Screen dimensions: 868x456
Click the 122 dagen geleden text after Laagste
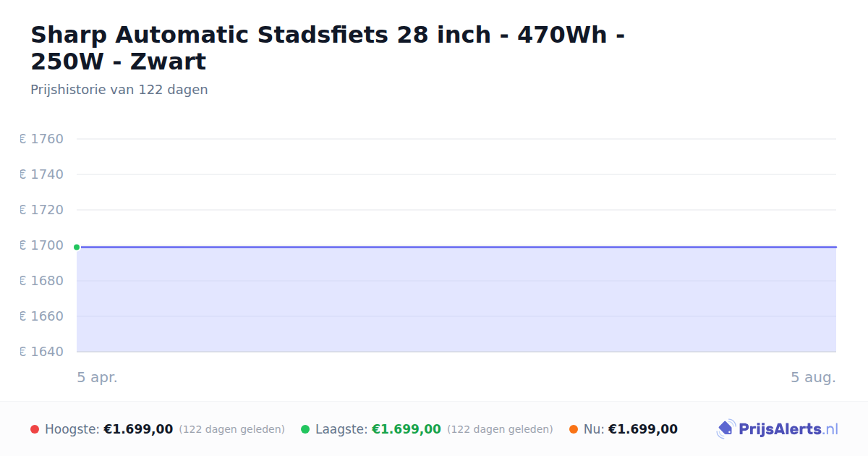500,429
